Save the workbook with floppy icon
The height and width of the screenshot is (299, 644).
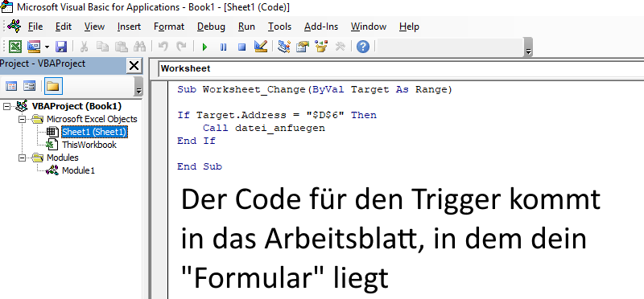click(x=61, y=47)
